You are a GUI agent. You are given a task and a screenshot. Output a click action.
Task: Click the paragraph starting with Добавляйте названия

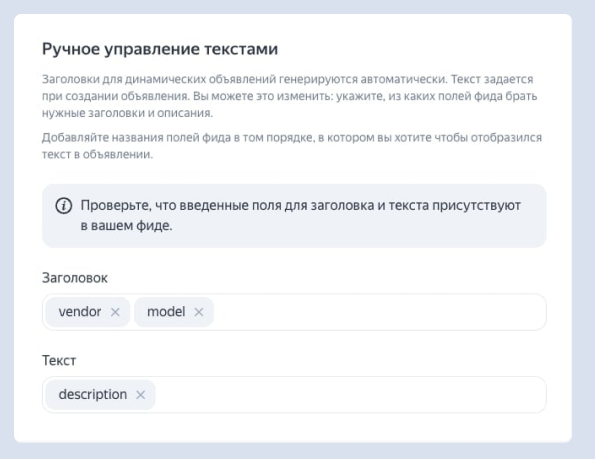click(292, 146)
